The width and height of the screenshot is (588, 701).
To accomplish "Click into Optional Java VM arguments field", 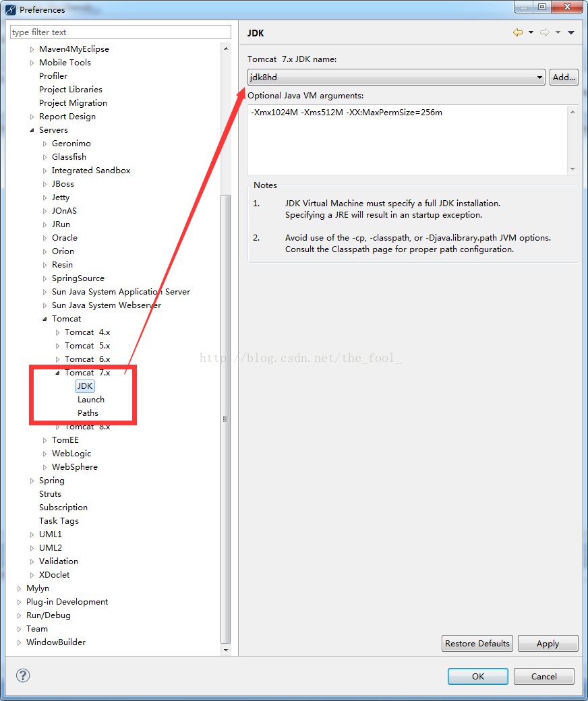I will pos(408,140).
